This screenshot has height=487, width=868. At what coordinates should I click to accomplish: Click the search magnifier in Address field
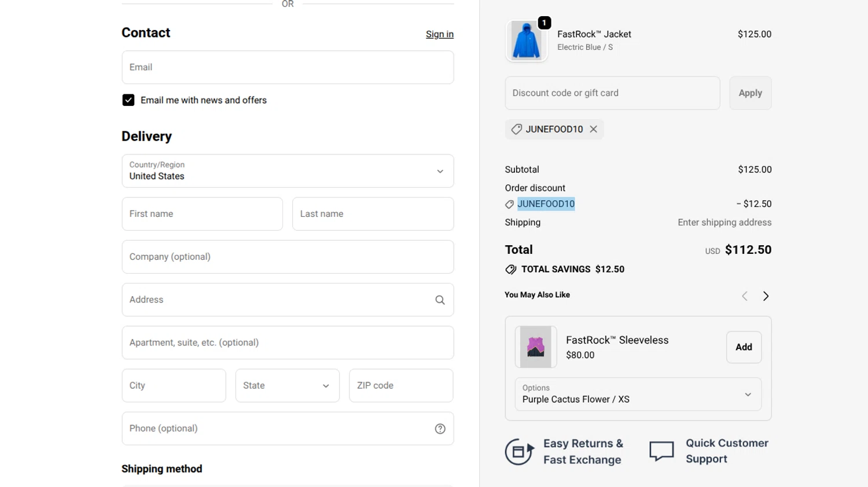pyautogui.click(x=440, y=300)
